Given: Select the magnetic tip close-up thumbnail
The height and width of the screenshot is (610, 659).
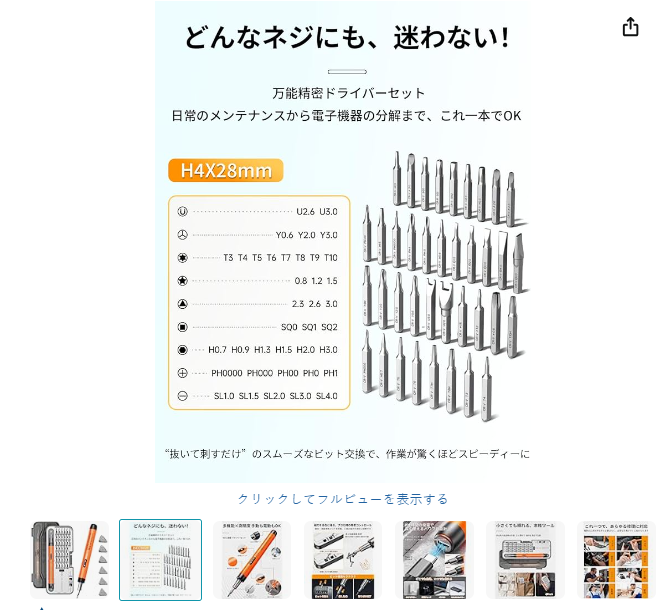Looking at the screenshot, I should (434, 560).
